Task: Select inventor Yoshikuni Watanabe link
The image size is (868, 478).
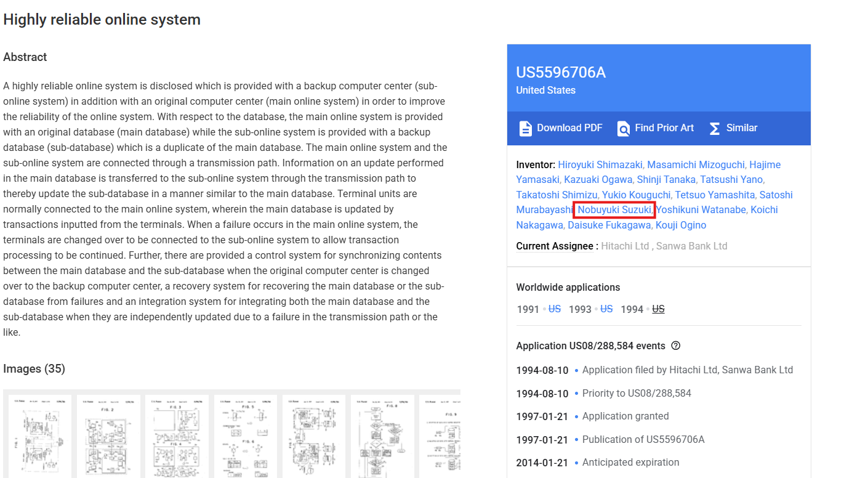Action: (701, 210)
